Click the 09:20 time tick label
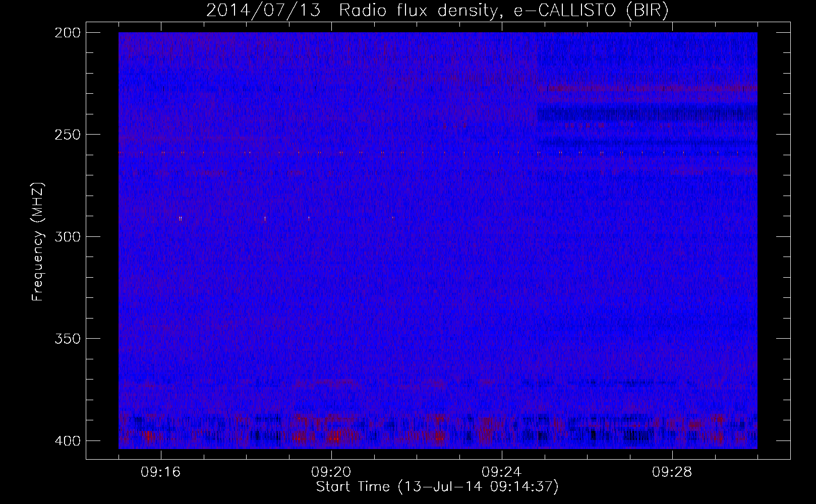 pyautogui.click(x=331, y=472)
